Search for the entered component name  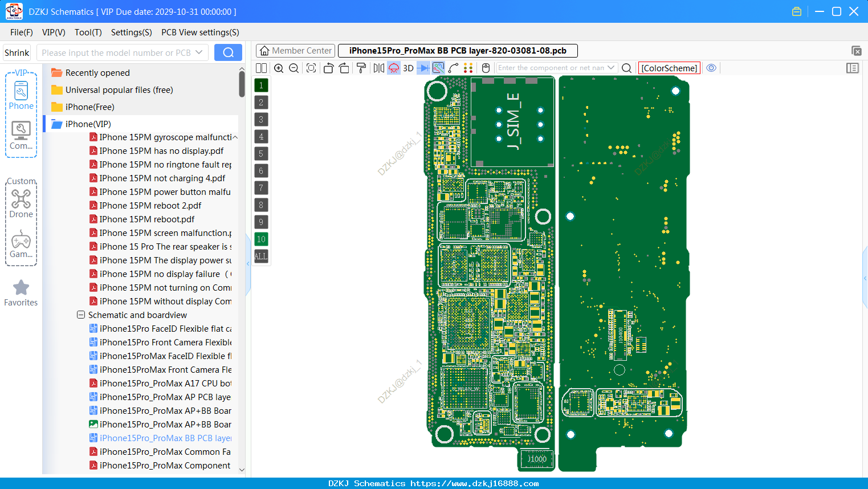[x=626, y=68]
